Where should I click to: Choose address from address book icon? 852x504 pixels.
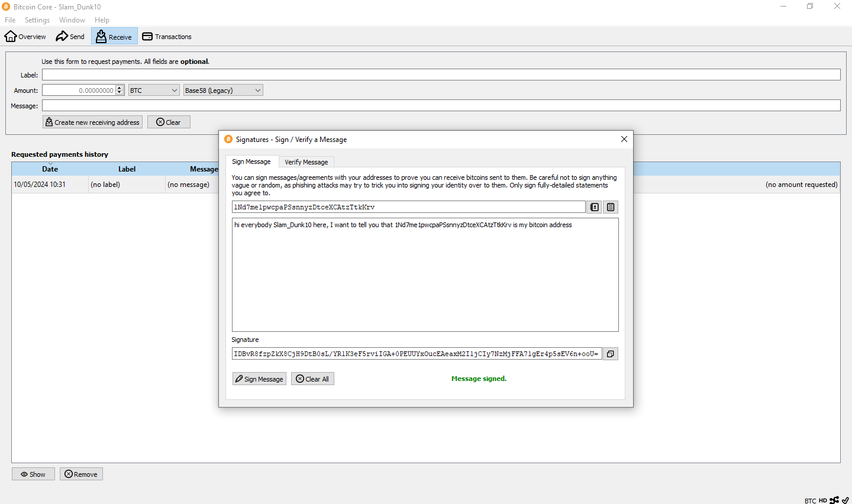tap(595, 207)
